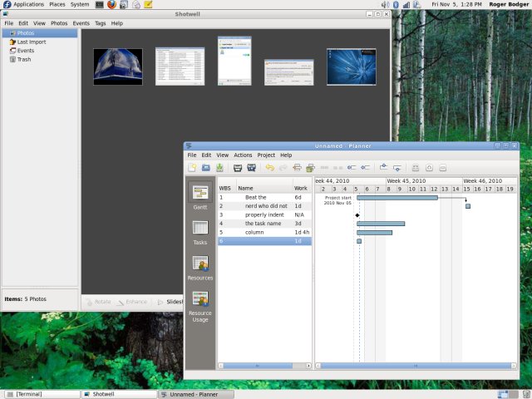Click the Save project toolbar icon
The width and height of the screenshot is (532, 399).
point(219,168)
